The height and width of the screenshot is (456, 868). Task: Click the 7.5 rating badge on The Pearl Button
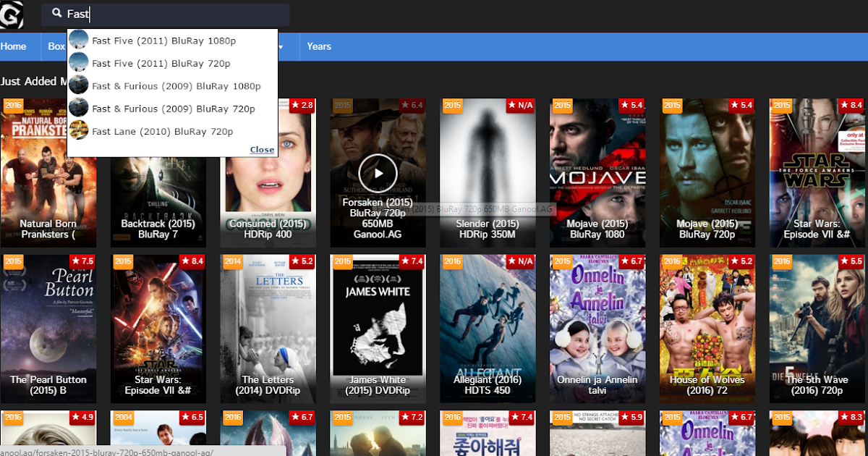tap(82, 261)
